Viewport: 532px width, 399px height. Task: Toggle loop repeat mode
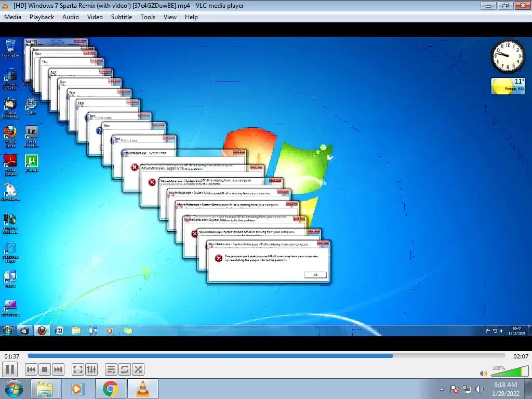124,369
